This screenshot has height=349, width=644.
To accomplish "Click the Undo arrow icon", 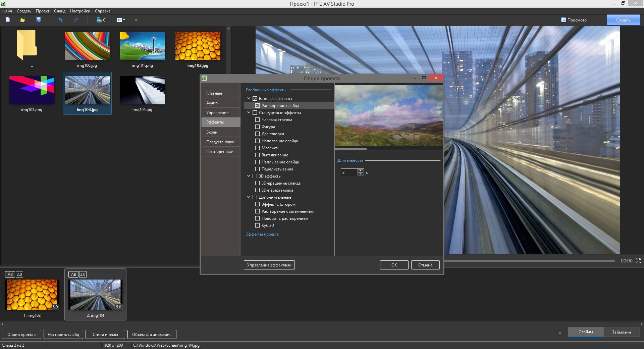I will coord(60,20).
